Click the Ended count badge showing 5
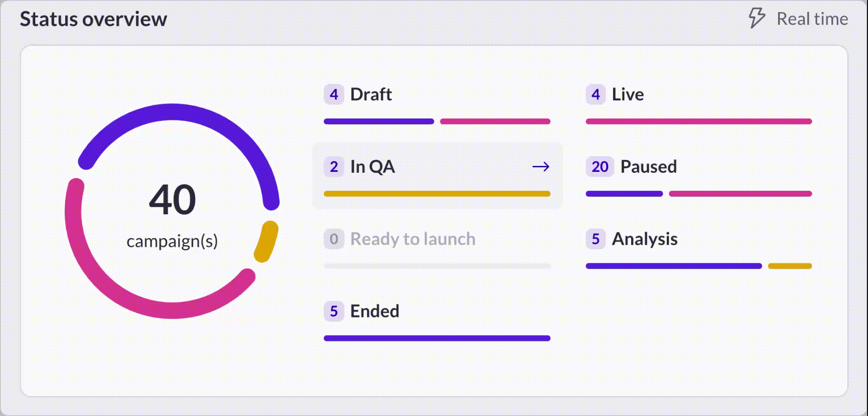This screenshot has height=416, width=868. (334, 312)
